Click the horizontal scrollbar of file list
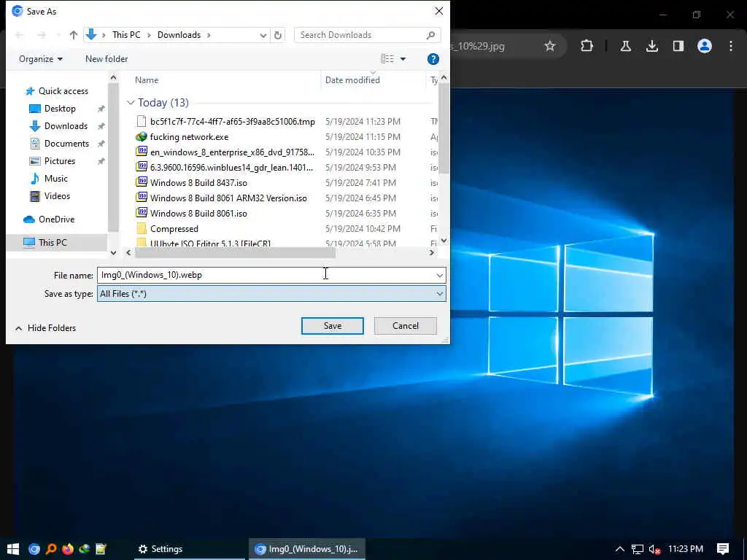This screenshot has height=560, width=747. point(236,253)
